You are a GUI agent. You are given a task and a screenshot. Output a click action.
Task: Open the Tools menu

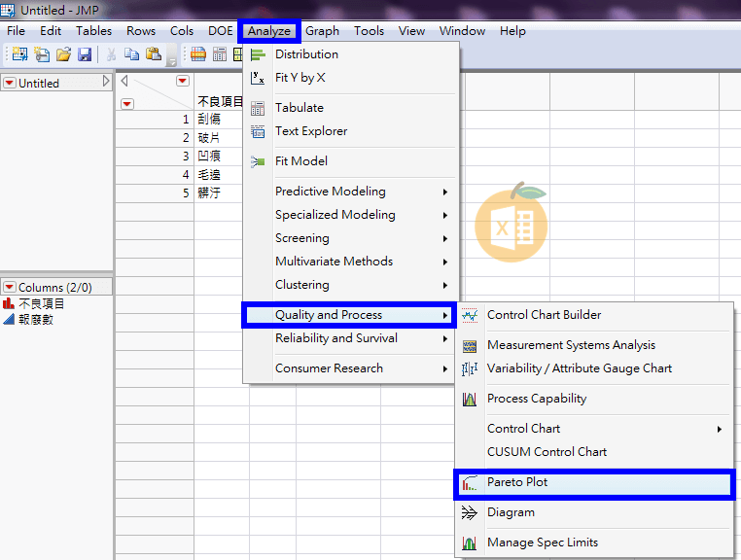(369, 31)
